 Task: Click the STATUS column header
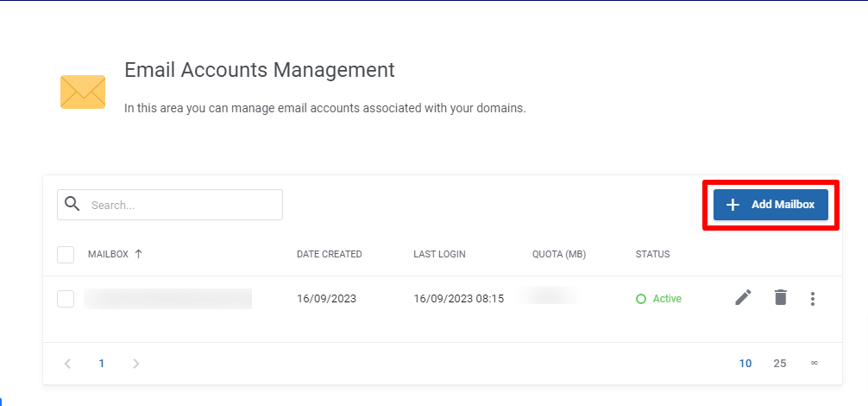click(652, 255)
